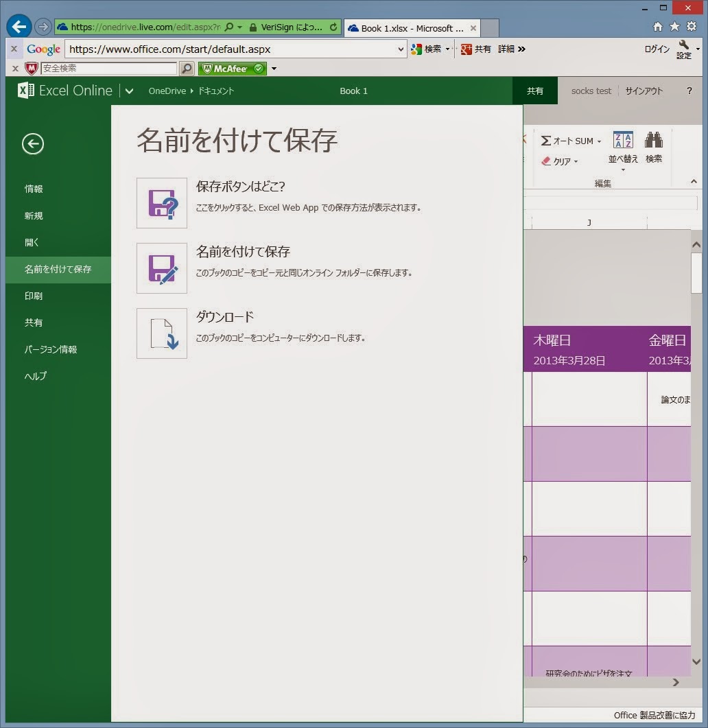Screen dimensions: 708x728
Task: Close the McAfee toolbar with its X
Action: [x=15, y=69]
